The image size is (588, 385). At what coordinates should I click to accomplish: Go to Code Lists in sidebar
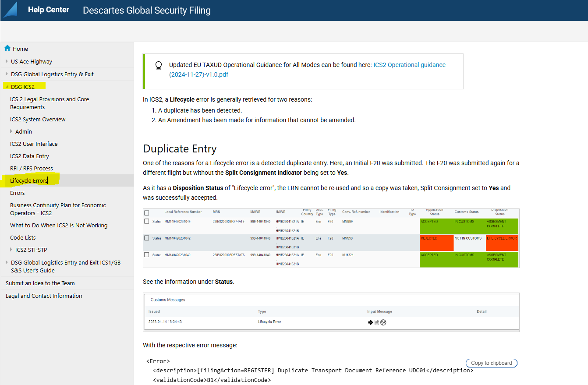click(23, 237)
